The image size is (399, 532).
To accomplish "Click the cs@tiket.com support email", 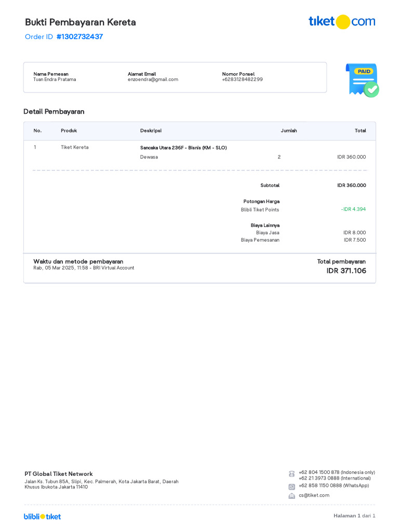I will (x=314, y=495).
